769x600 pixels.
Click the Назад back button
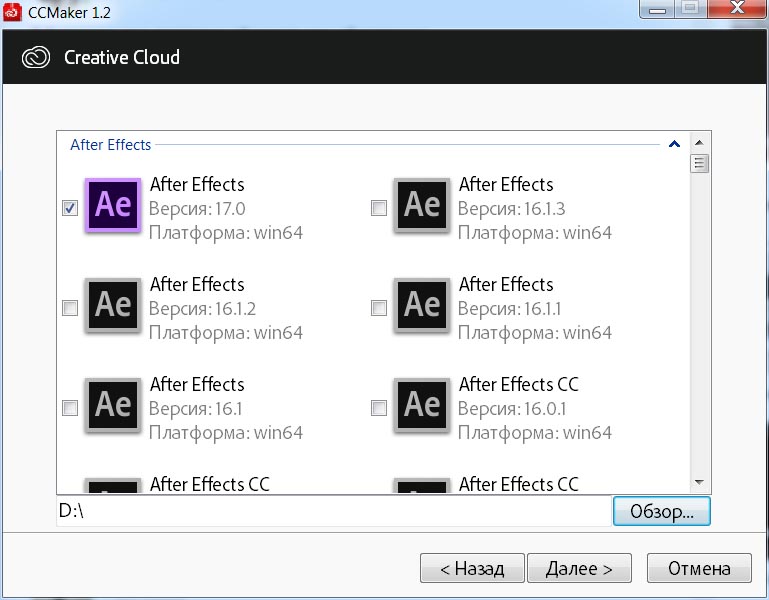click(x=472, y=568)
